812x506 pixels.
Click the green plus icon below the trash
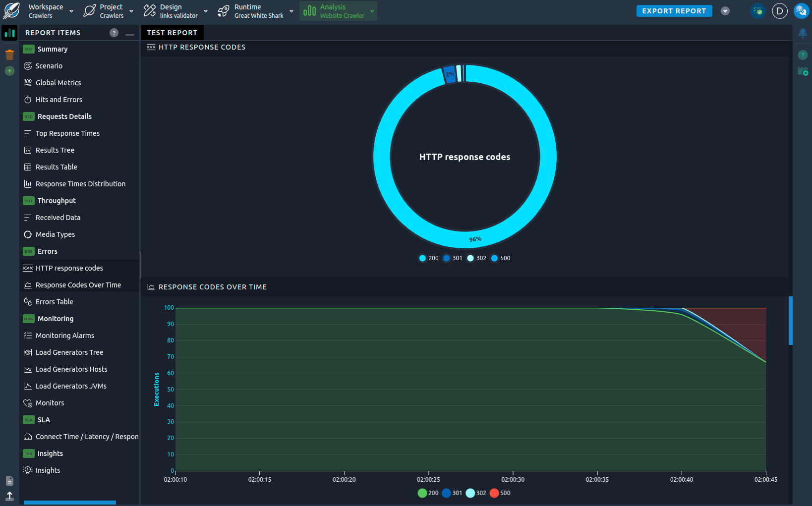tap(9, 71)
